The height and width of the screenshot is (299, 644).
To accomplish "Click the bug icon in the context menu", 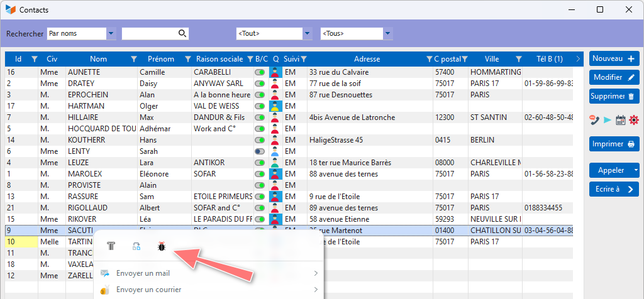I will coord(161,247).
